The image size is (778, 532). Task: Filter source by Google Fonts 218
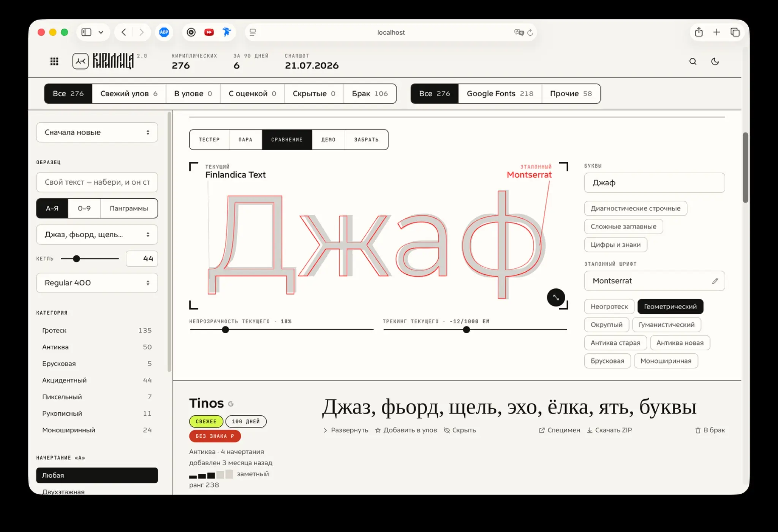pyautogui.click(x=500, y=93)
